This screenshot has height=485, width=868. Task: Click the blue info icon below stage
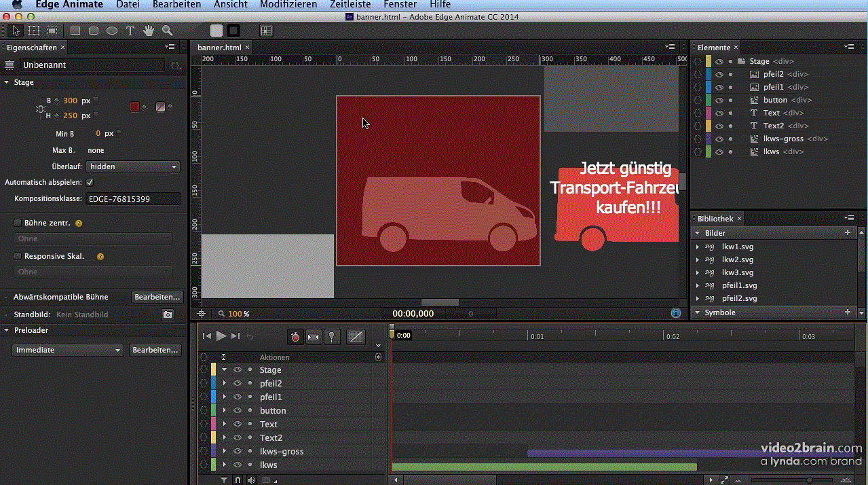pos(676,313)
